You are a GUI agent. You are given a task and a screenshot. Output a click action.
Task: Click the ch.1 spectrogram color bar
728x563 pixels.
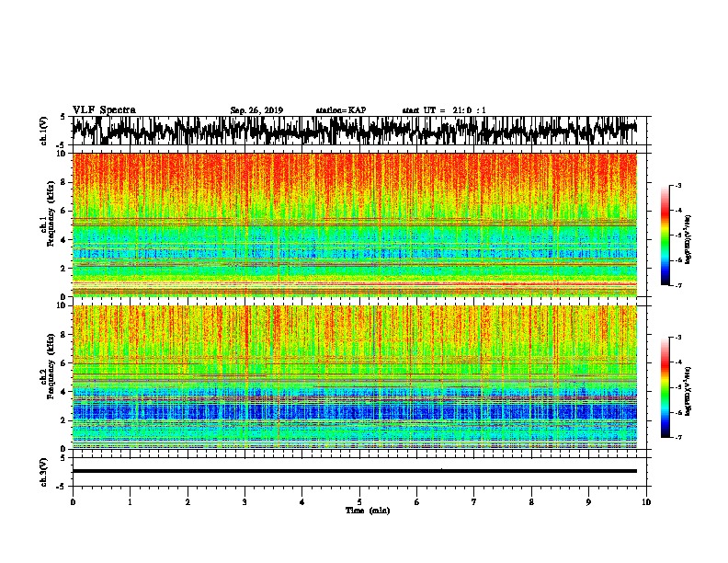click(665, 236)
